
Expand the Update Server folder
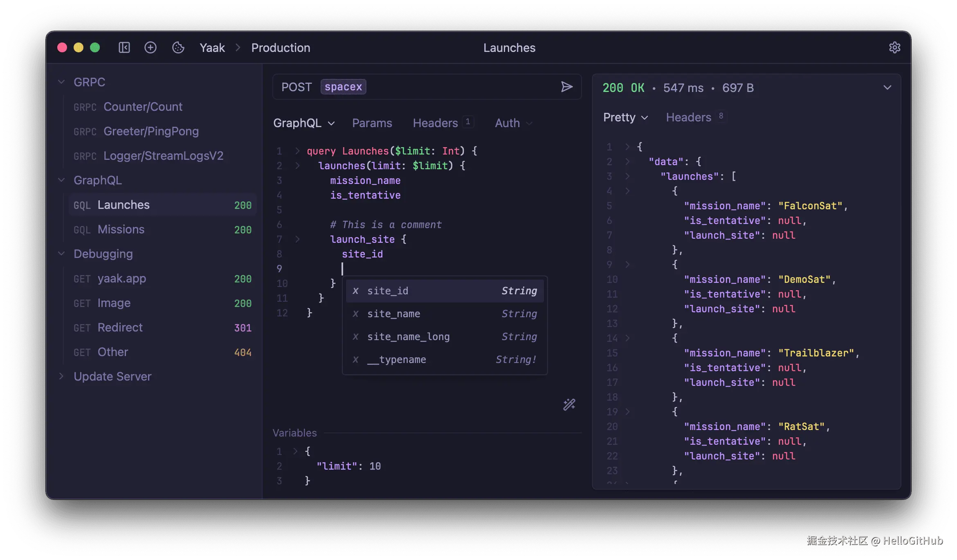(x=62, y=376)
